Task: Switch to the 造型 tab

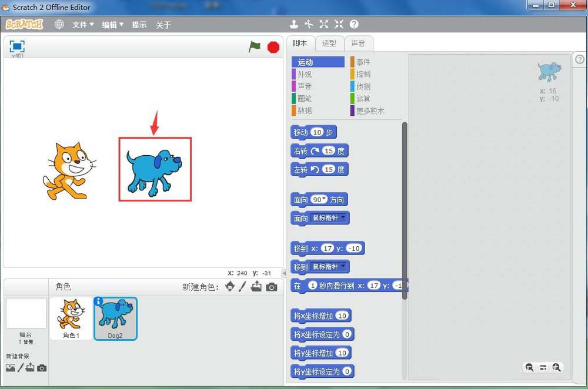Action: click(329, 43)
